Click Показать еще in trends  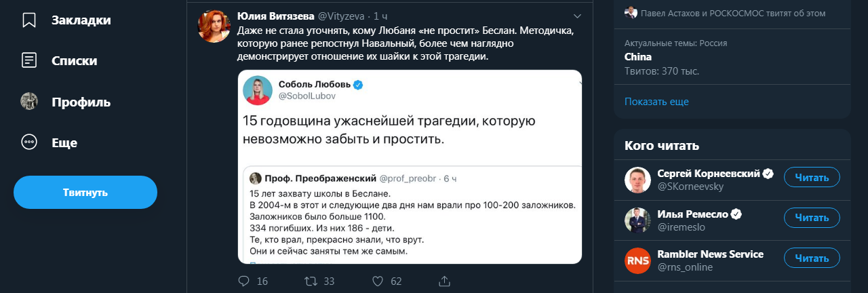pyautogui.click(x=656, y=102)
